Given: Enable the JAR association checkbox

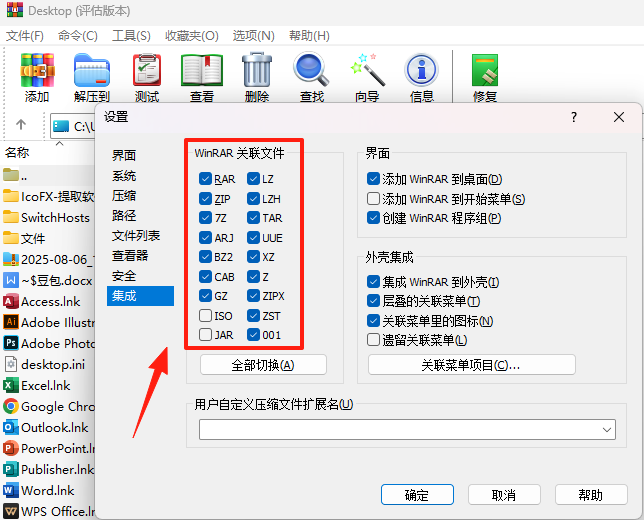Looking at the screenshot, I should [x=205, y=335].
